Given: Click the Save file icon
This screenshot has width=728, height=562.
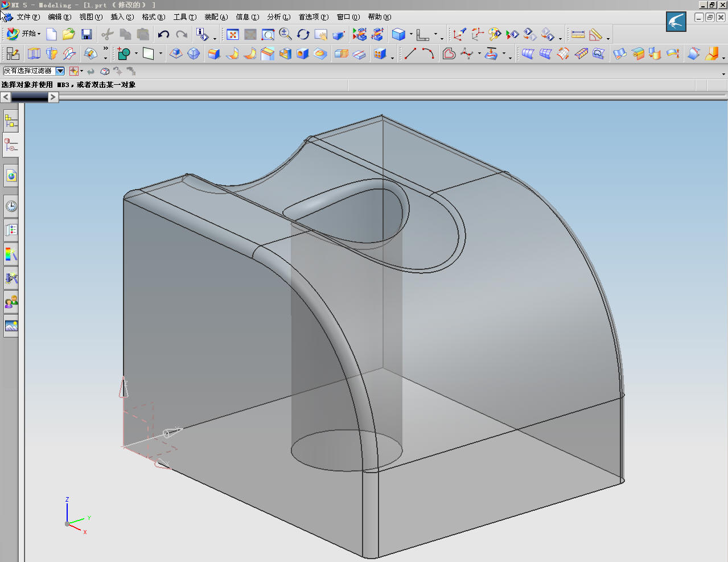Looking at the screenshot, I should pyautogui.click(x=87, y=35).
